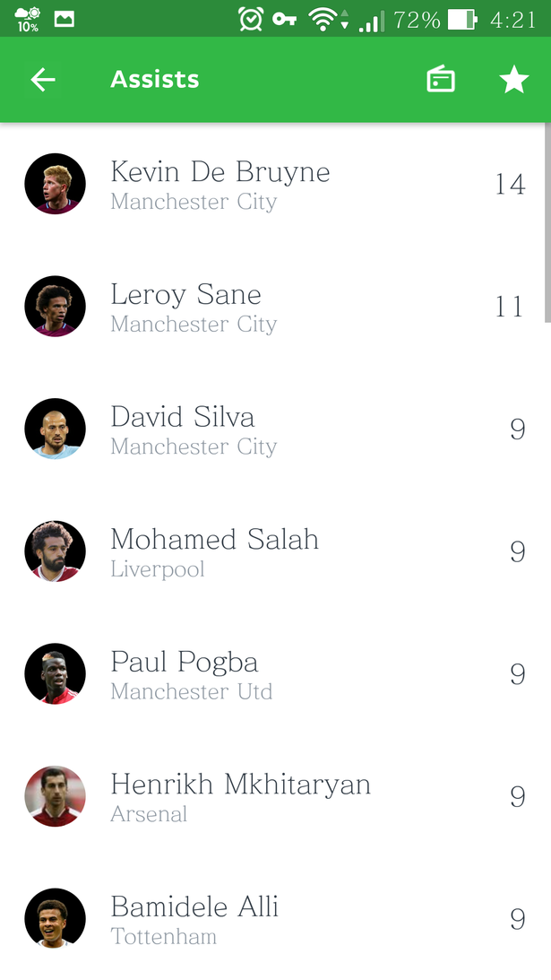This screenshot has height=980, width=551.
Task: Click the Assists page title
Action: click(x=154, y=80)
